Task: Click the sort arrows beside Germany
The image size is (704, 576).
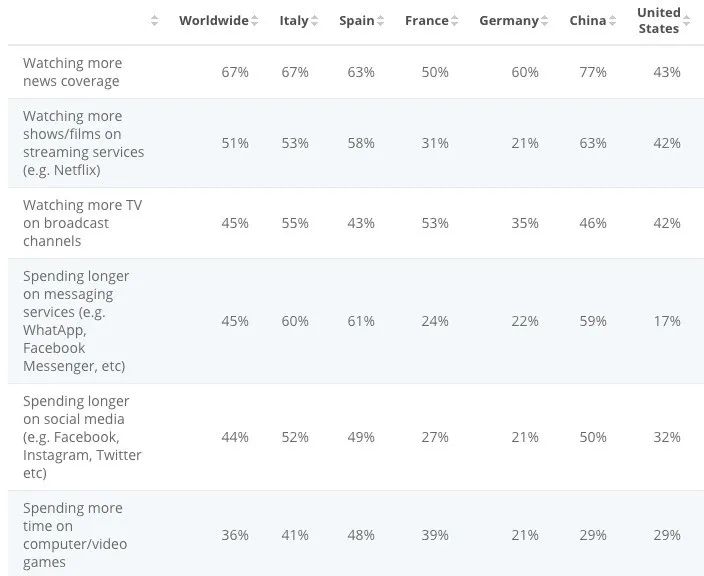Action: pos(545,21)
